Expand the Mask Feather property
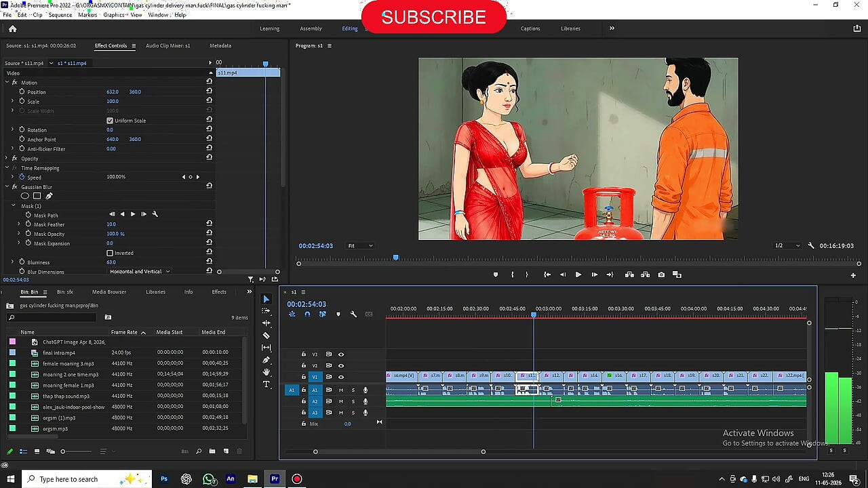 click(19, 224)
